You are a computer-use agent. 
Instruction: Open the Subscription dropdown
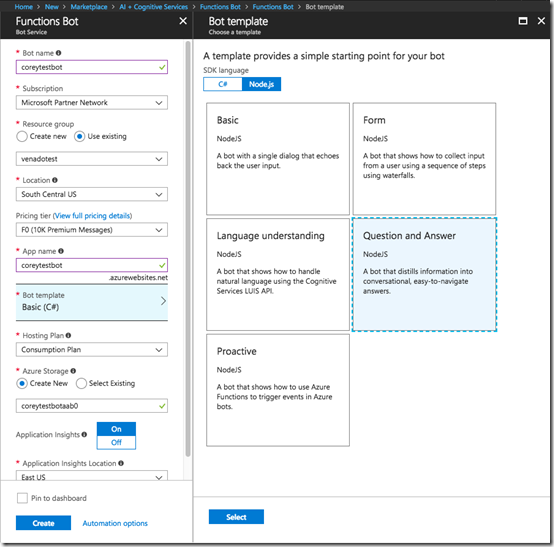[92, 103]
